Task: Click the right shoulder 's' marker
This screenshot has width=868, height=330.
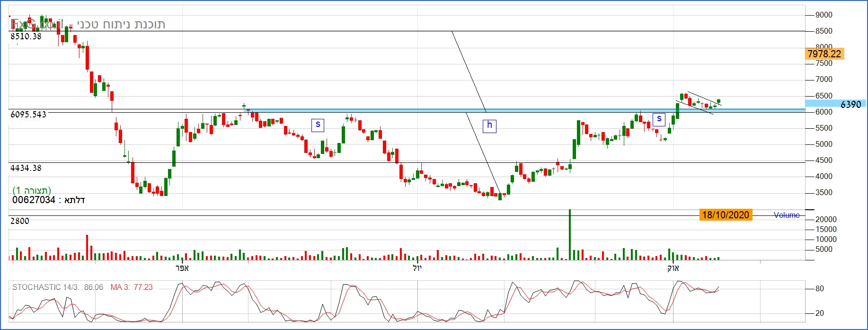Action: (659, 119)
